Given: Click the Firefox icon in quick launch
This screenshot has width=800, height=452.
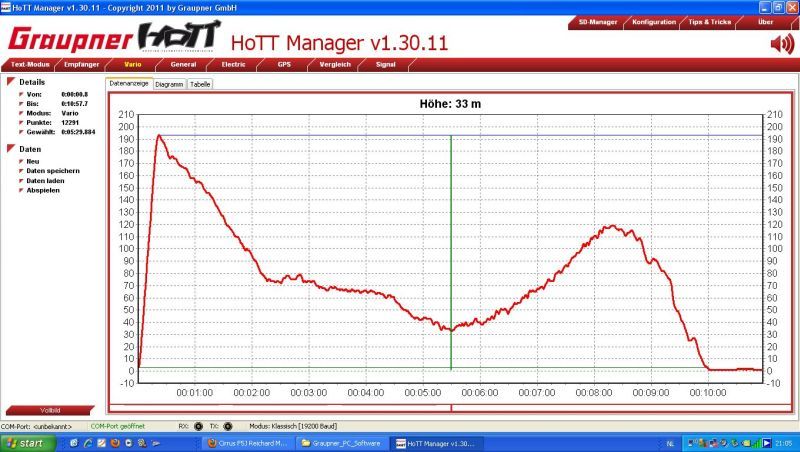Looking at the screenshot, I should tap(115, 443).
